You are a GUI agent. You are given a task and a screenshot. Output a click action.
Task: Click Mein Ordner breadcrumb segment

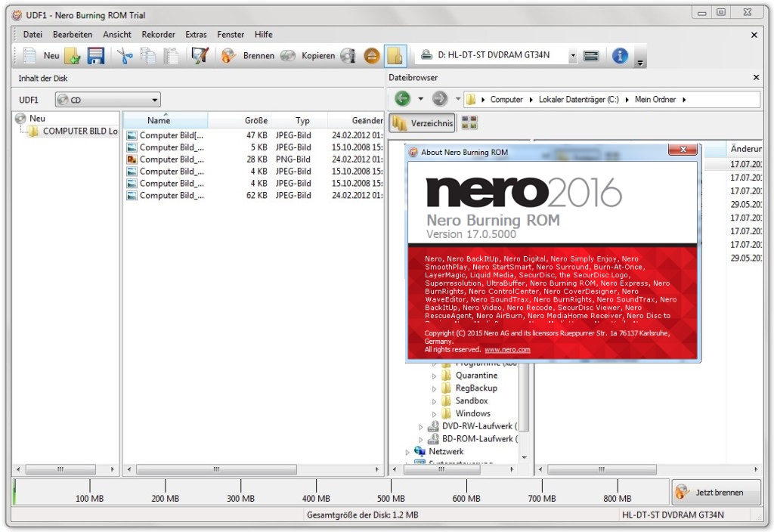(x=655, y=99)
